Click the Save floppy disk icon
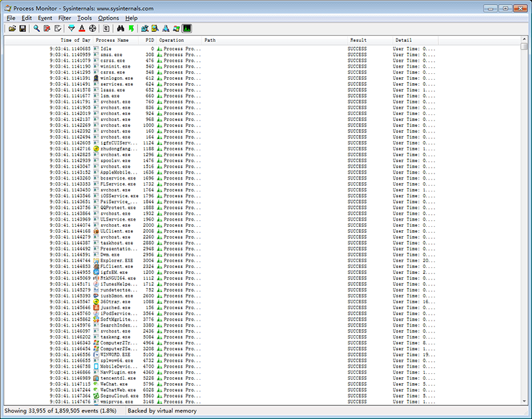The image size is (532, 419). click(23, 29)
